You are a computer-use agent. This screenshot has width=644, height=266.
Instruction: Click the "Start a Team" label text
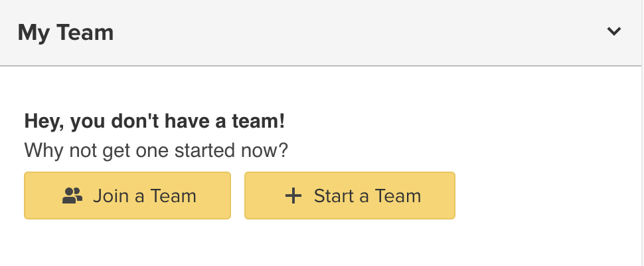tap(367, 196)
